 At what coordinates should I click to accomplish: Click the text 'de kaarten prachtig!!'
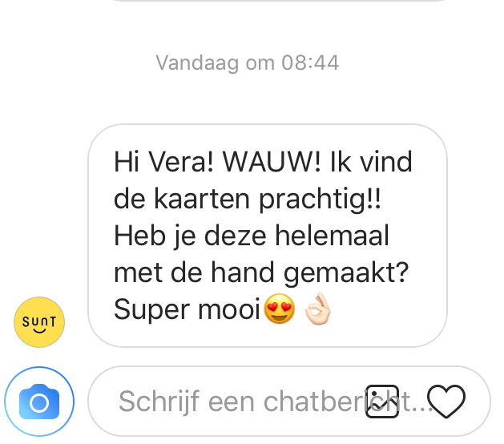[248, 200]
